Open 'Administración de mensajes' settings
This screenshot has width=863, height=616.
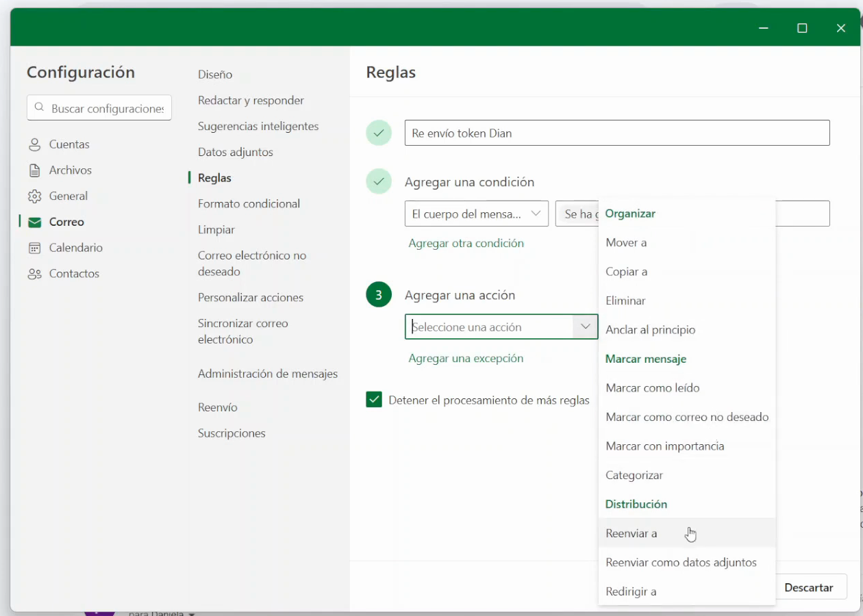[x=268, y=374]
